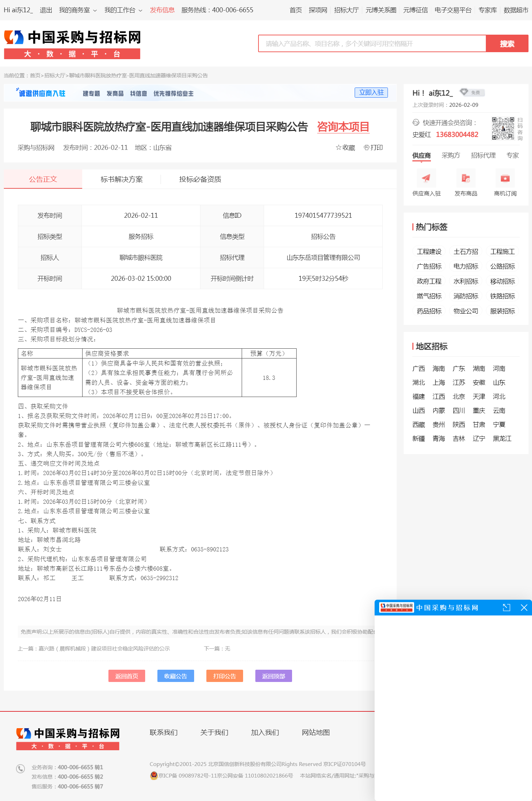Click 退出 logout link
This screenshot has width=532, height=801.
coord(46,10)
